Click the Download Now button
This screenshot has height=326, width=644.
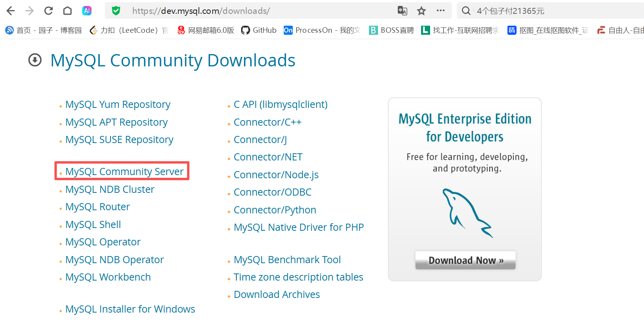pyautogui.click(x=466, y=260)
